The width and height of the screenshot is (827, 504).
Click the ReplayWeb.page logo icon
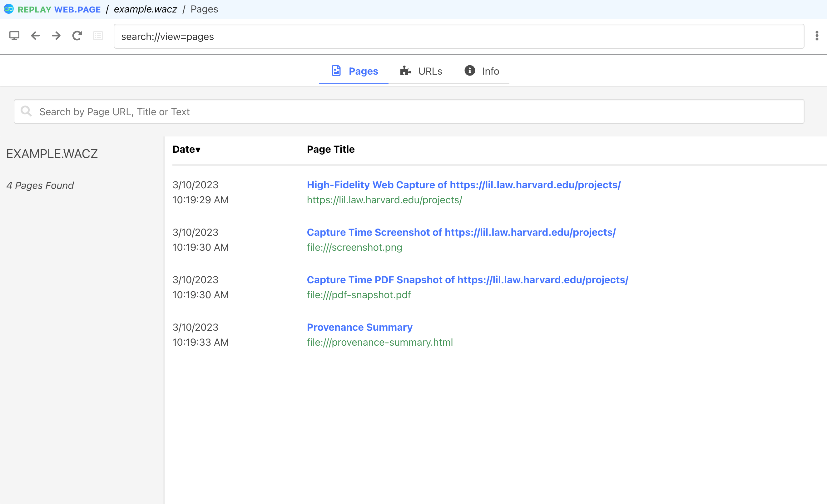click(9, 9)
